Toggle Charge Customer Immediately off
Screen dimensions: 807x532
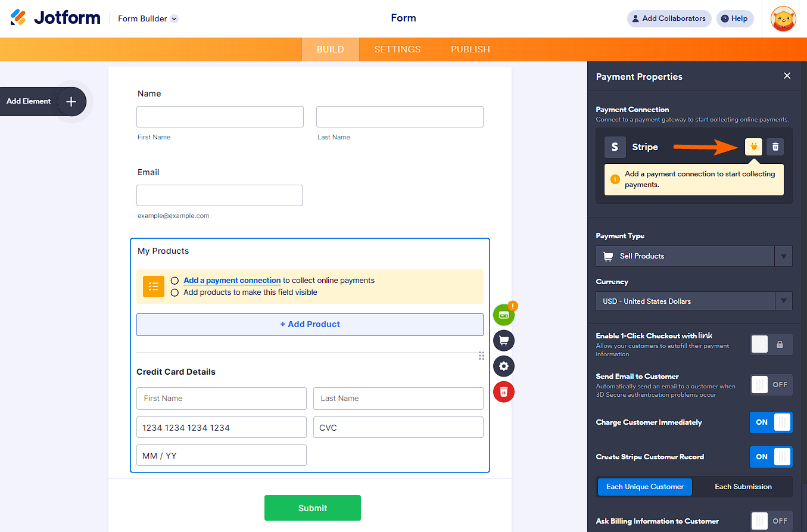click(771, 422)
